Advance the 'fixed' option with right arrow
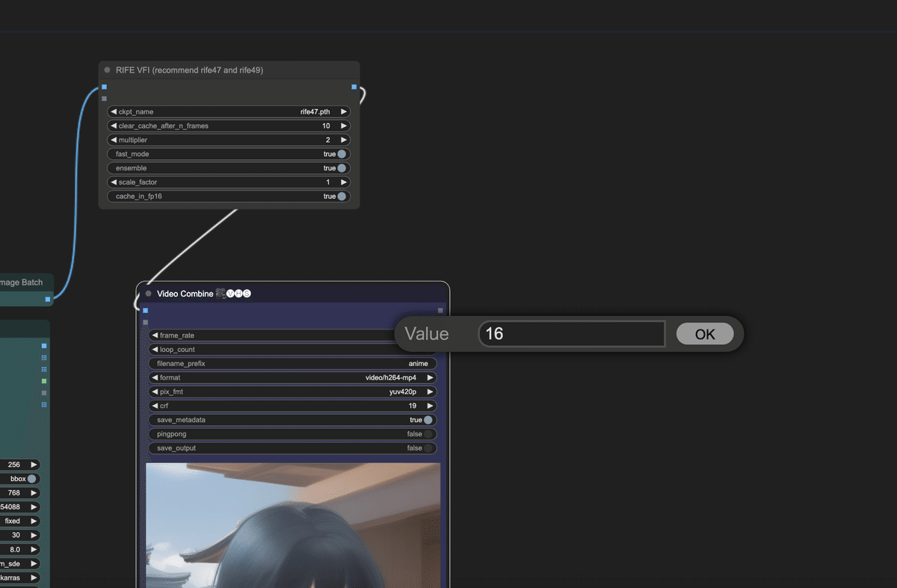Screen dimensions: 897x588 pos(33,522)
